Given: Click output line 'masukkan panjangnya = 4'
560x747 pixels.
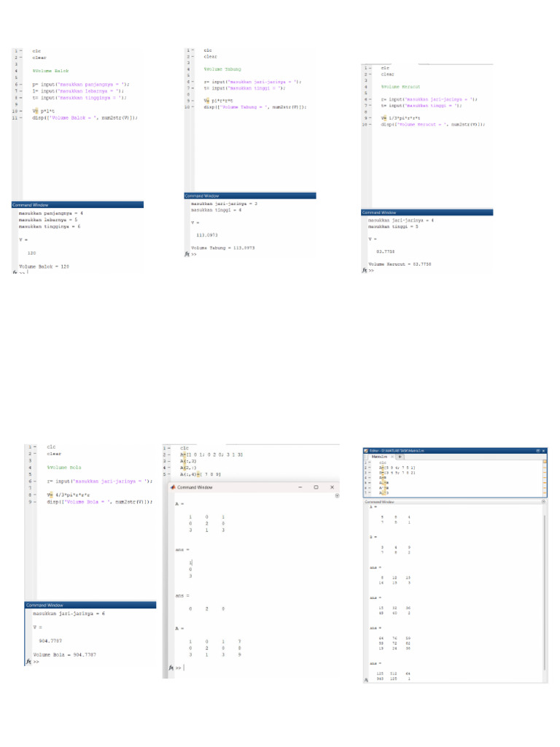Looking at the screenshot, I should tap(50, 214).
